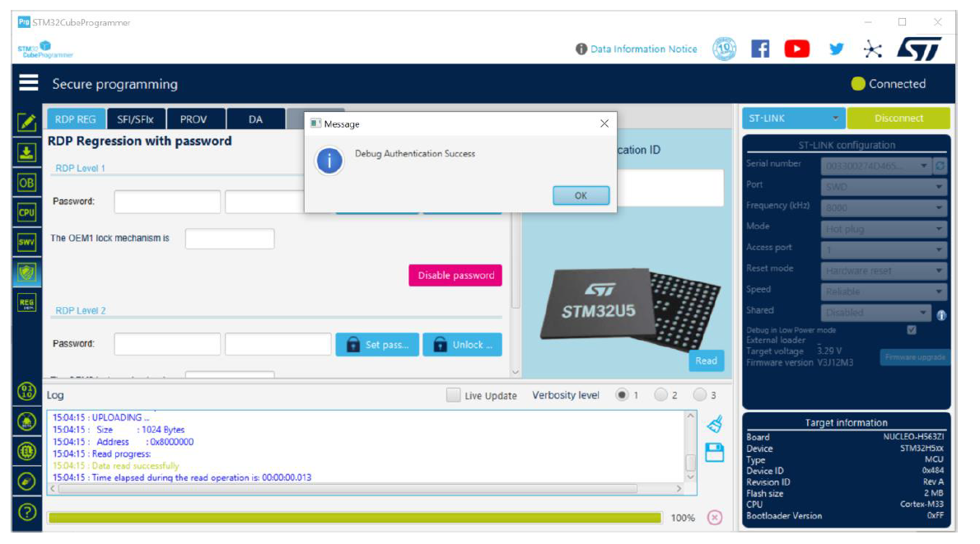Click the Disable password button

(455, 276)
